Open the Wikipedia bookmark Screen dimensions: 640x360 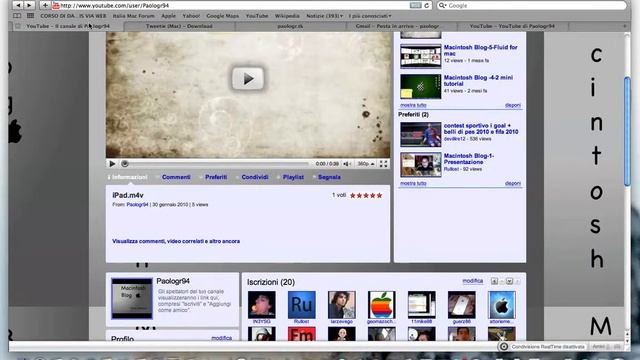point(287,16)
